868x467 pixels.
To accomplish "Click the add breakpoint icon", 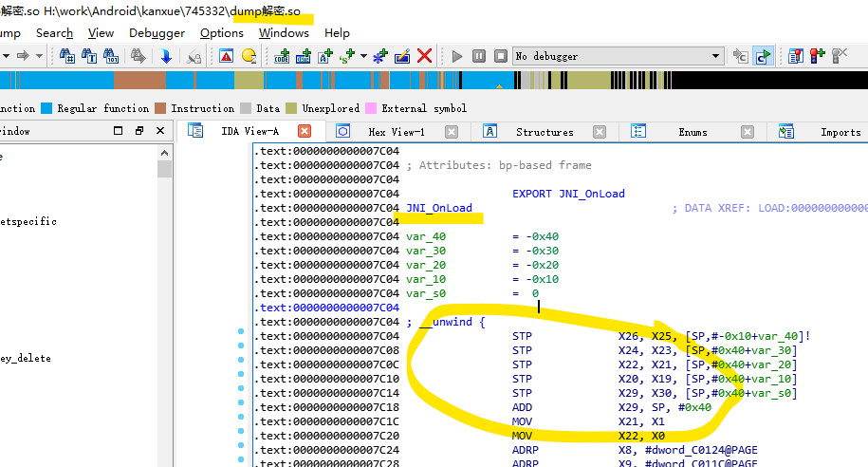I will pos(817,56).
